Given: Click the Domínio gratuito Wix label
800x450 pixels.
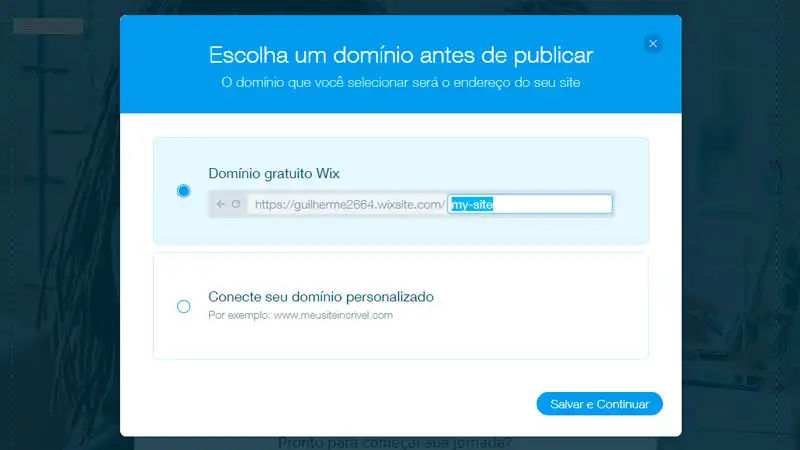Looking at the screenshot, I should point(274,173).
